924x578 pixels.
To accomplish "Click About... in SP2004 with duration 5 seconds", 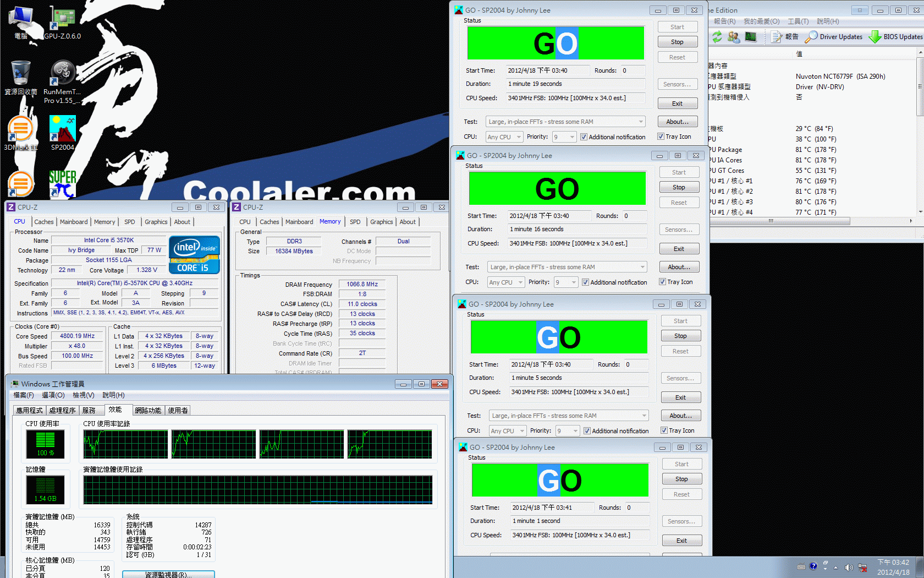I will 680,416.
